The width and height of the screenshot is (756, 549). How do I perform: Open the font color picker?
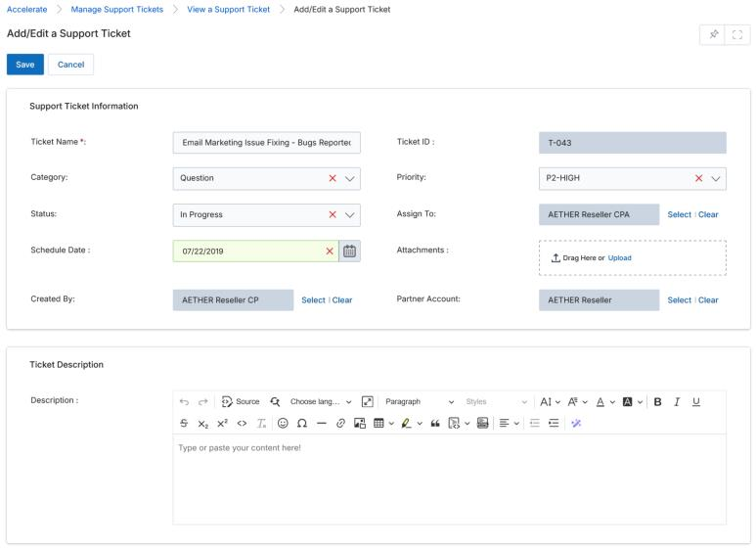pyautogui.click(x=605, y=402)
